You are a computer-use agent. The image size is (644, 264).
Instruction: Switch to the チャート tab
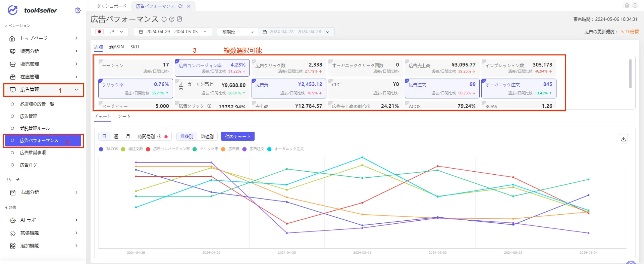pyautogui.click(x=103, y=116)
